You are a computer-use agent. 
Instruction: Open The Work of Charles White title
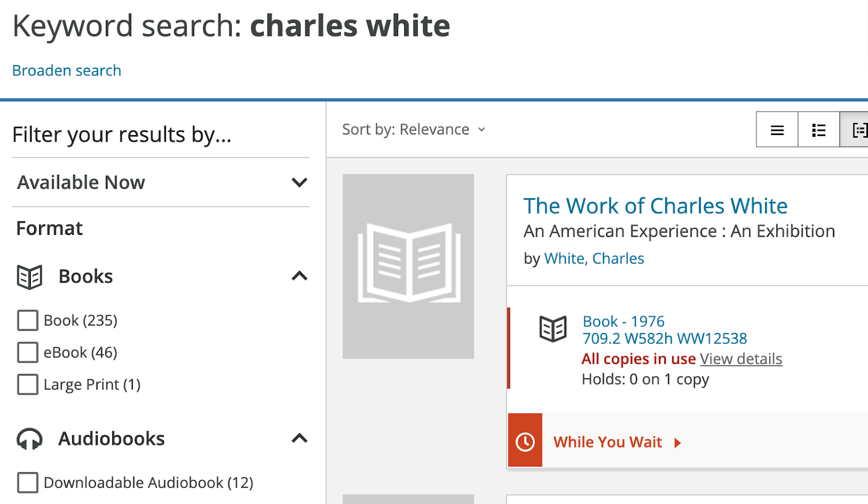(x=655, y=206)
